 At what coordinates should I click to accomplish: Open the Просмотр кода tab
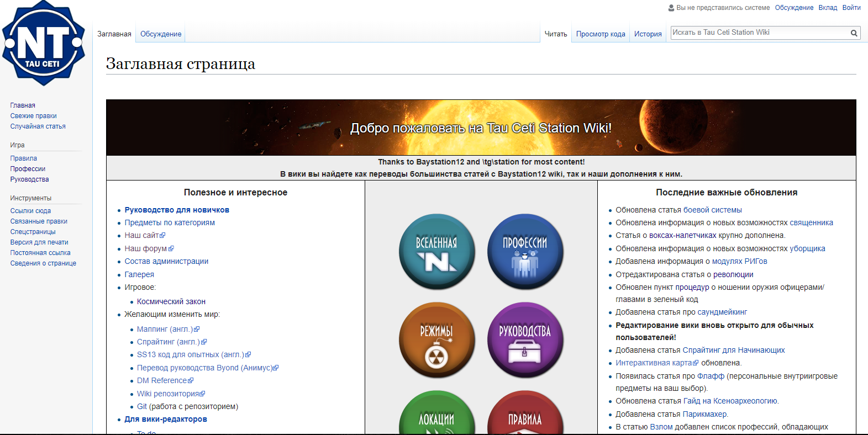[x=601, y=34]
